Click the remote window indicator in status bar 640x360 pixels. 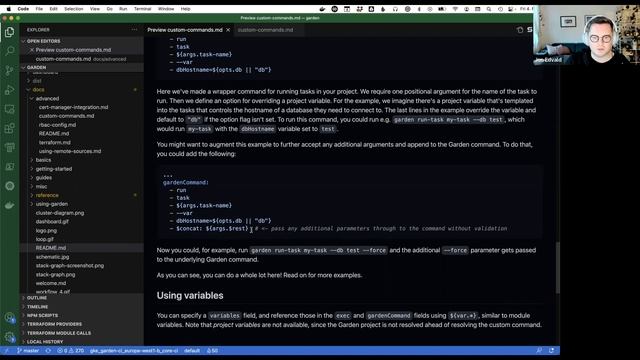coord(7,351)
